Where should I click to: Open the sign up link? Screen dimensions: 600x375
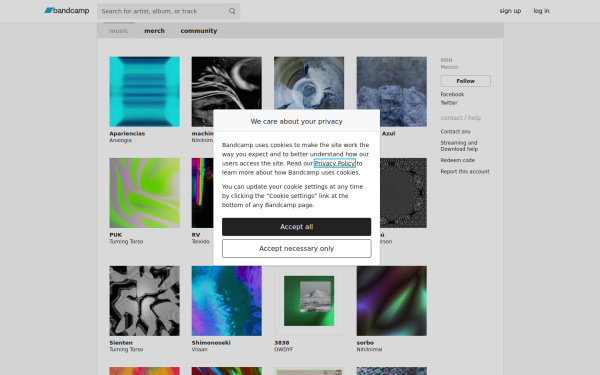510,11
